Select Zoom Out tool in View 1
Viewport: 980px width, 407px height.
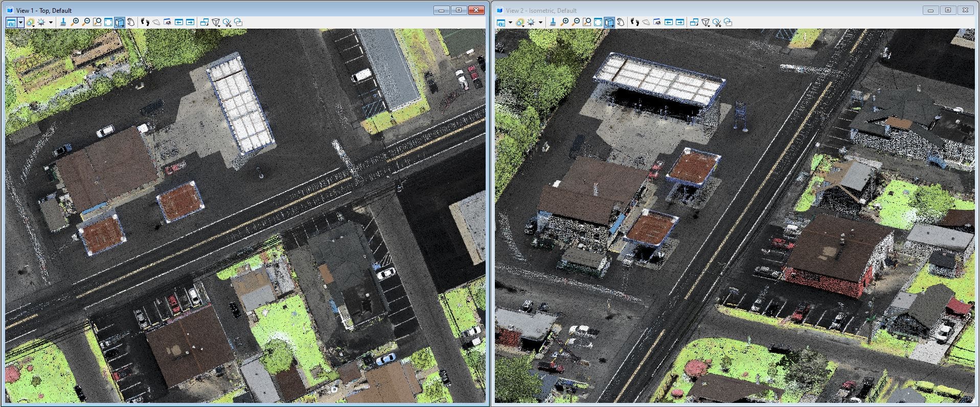tap(86, 22)
